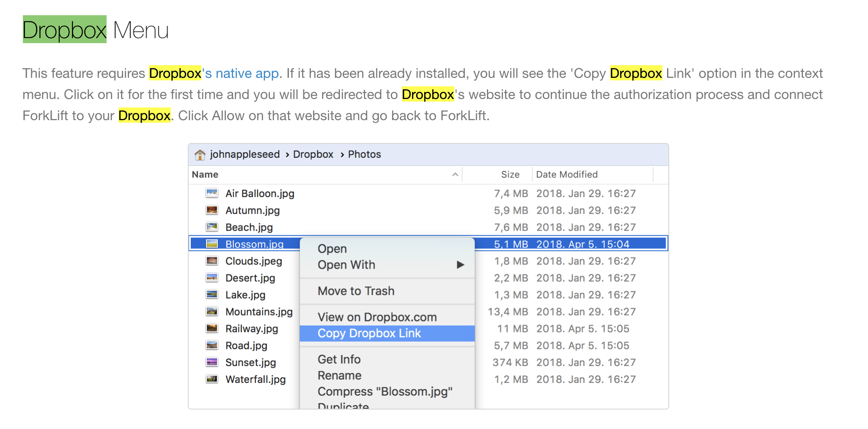
Task: Select the Lake.jpg file name
Action: click(245, 295)
